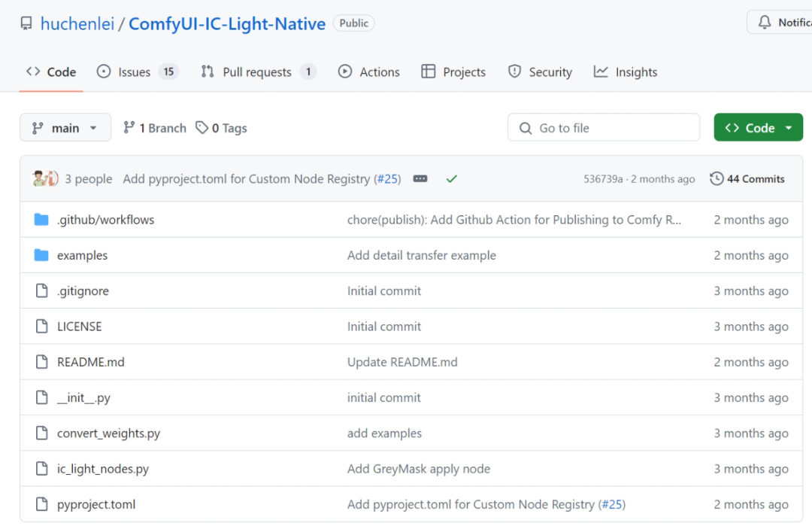Open 'add examples' commit message

click(x=384, y=433)
